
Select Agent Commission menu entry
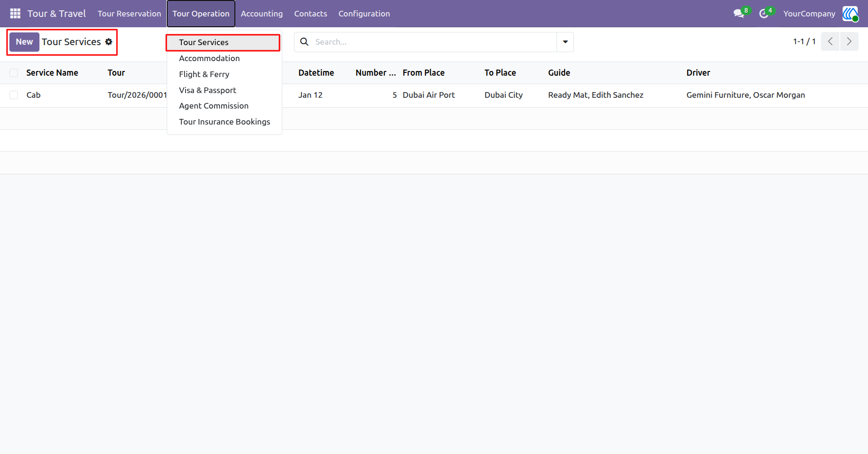point(224,106)
